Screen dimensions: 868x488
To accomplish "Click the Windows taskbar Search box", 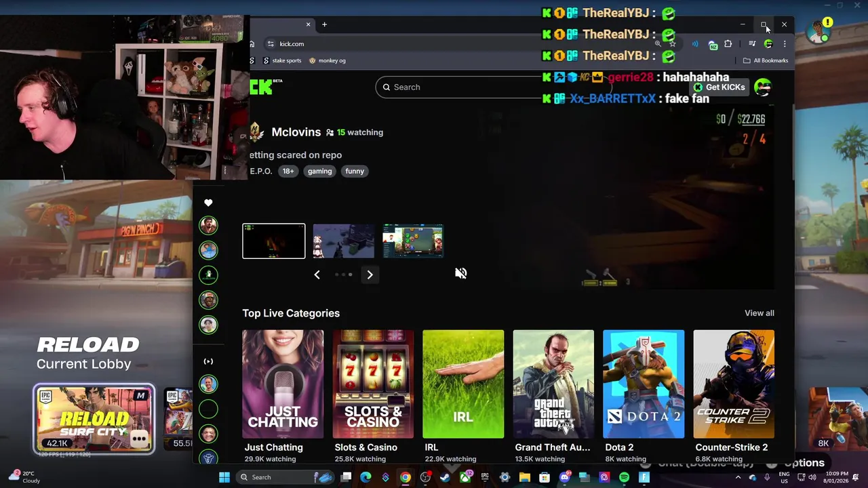I will (x=285, y=477).
